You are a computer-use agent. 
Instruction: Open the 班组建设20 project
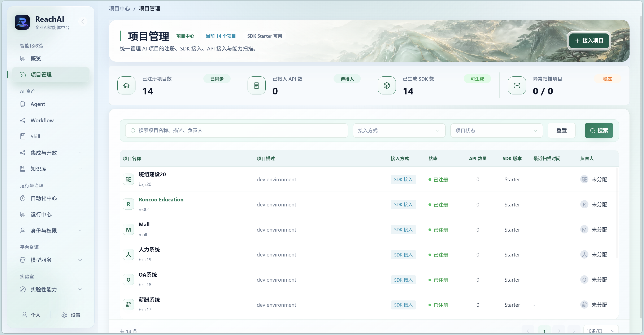[152, 174]
